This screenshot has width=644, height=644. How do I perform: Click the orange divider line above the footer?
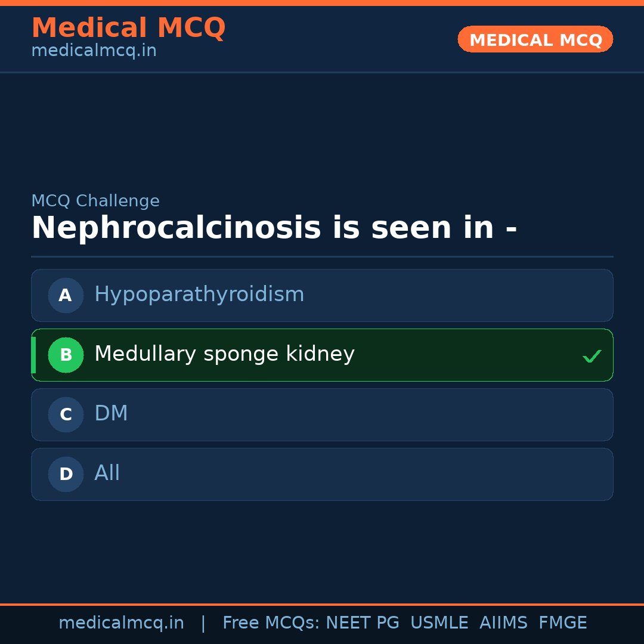pyautogui.click(x=322, y=603)
